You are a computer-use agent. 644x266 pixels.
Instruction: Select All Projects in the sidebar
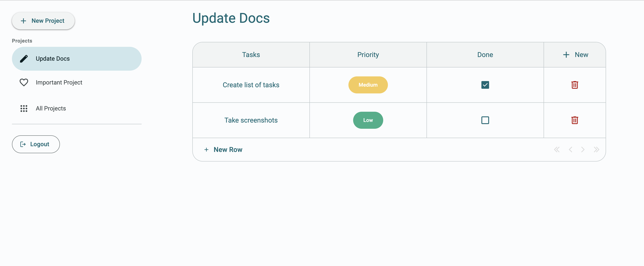[51, 108]
